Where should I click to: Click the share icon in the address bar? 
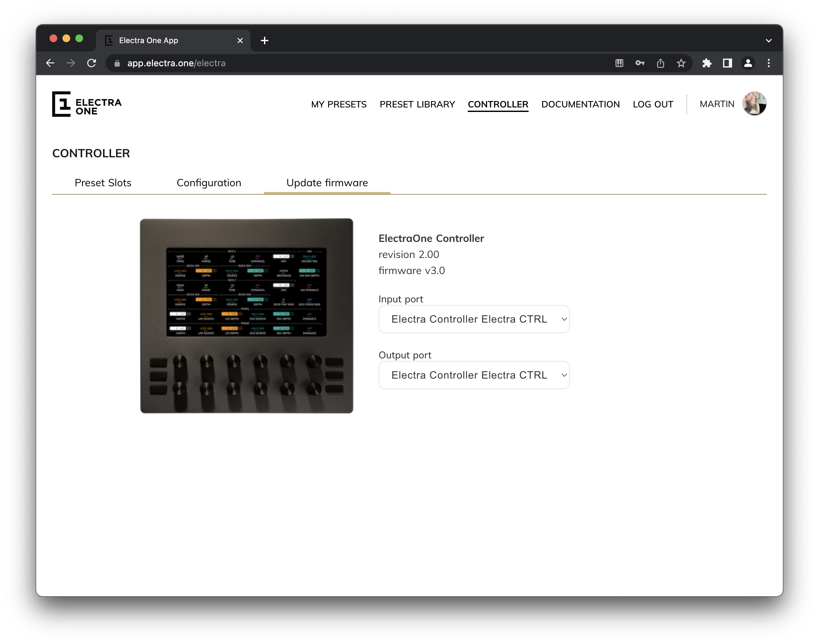pyautogui.click(x=661, y=63)
